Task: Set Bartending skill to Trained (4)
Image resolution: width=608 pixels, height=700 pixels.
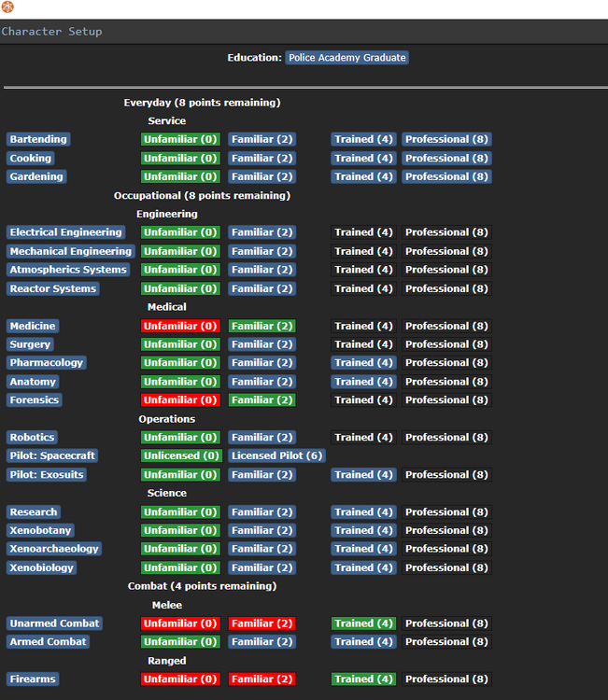Action: click(x=363, y=139)
